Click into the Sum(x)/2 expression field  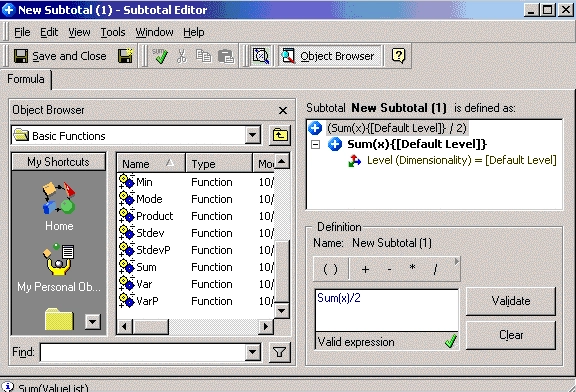pos(387,310)
